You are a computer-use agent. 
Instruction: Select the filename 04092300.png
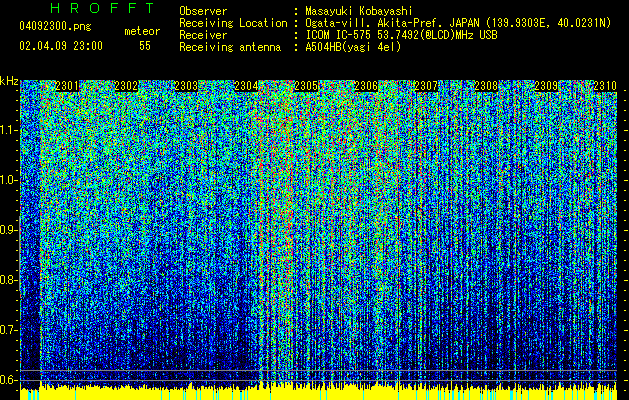[55, 26]
